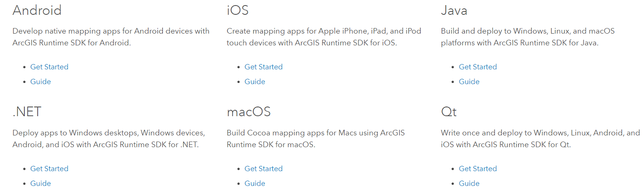Image resolution: width=644 pixels, height=194 pixels.
Task: Click the .NET section heading
Action: 27,112
